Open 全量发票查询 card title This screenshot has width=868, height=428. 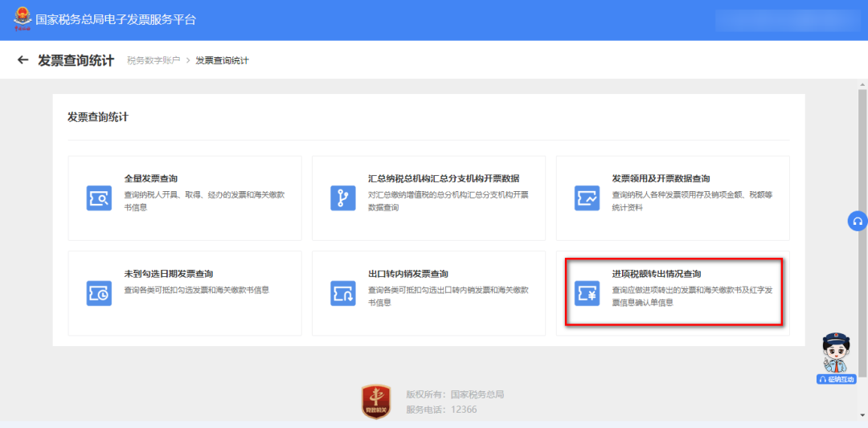point(150,178)
